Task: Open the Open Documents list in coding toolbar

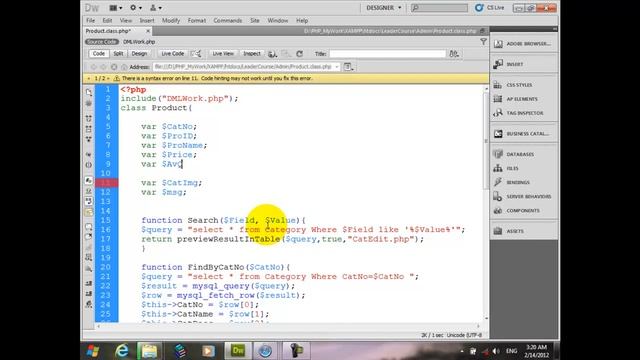Action: click(89, 92)
